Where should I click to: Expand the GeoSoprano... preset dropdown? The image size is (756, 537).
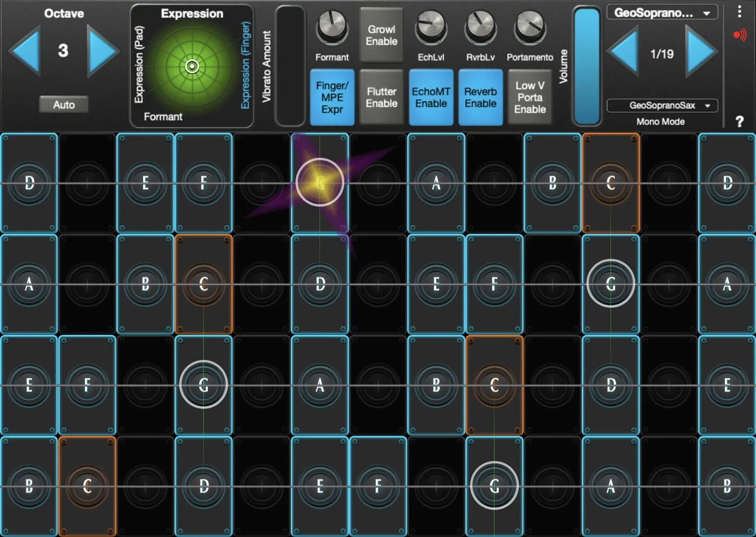tap(662, 13)
